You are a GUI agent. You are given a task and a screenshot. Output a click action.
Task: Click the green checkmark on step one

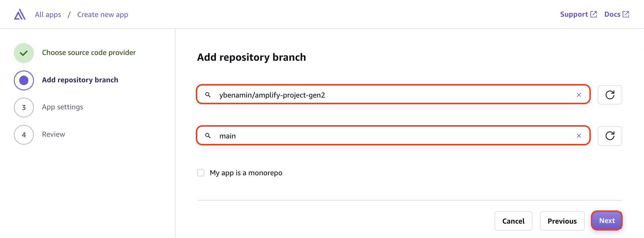24,53
